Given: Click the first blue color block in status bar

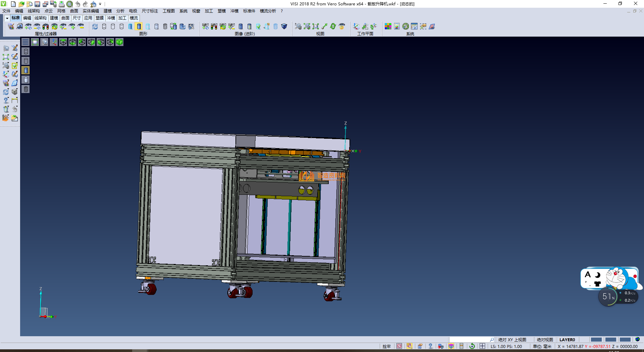Looking at the screenshot, I should point(596,340).
